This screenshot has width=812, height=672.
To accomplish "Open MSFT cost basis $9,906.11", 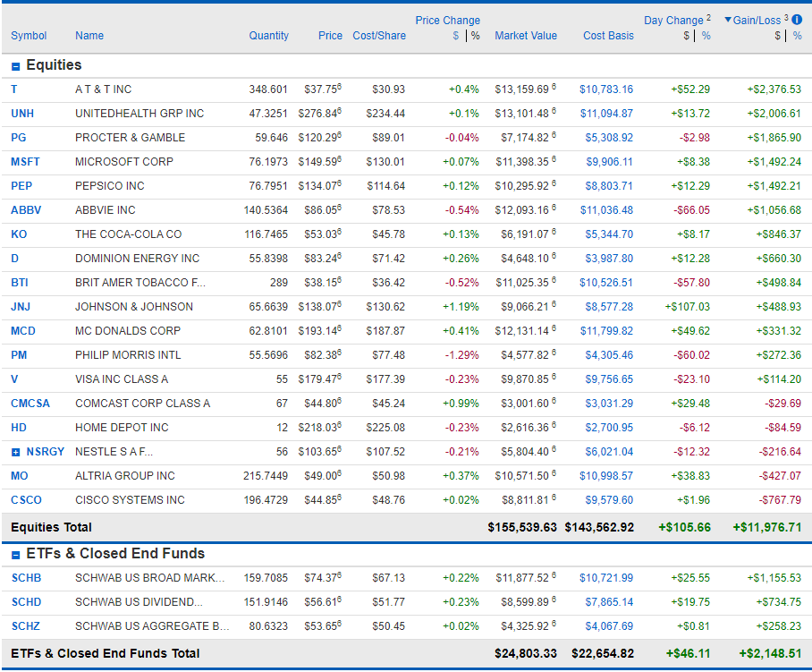I will pos(609,162).
